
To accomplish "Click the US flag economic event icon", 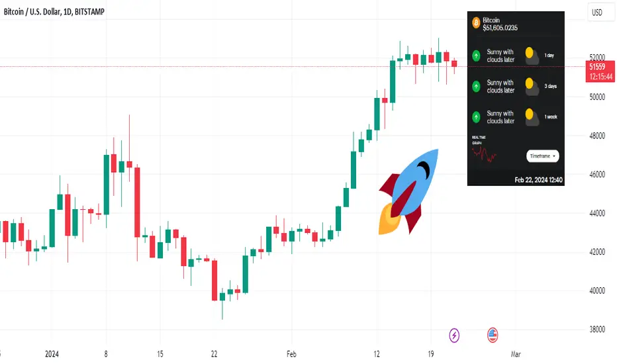I will click(493, 336).
